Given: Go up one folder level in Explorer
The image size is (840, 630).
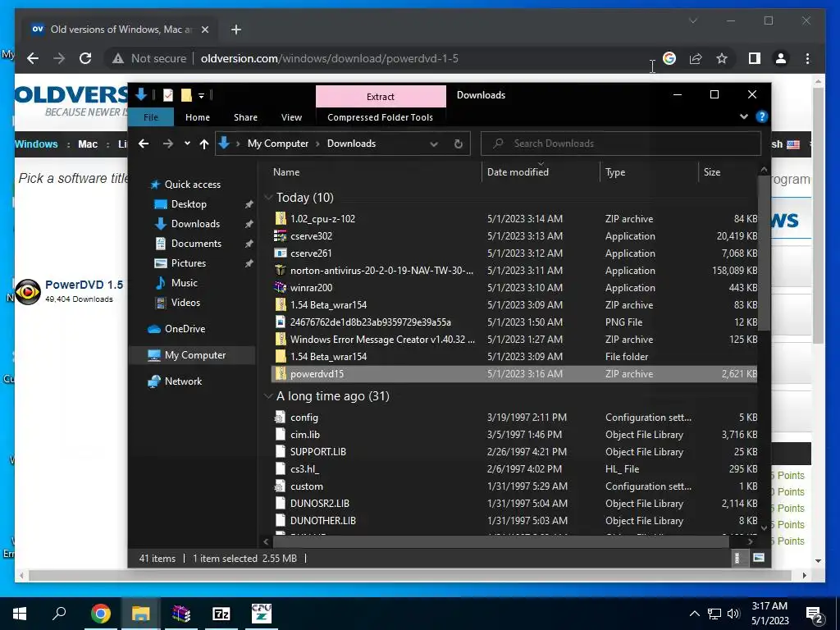Looking at the screenshot, I should point(203,144).
